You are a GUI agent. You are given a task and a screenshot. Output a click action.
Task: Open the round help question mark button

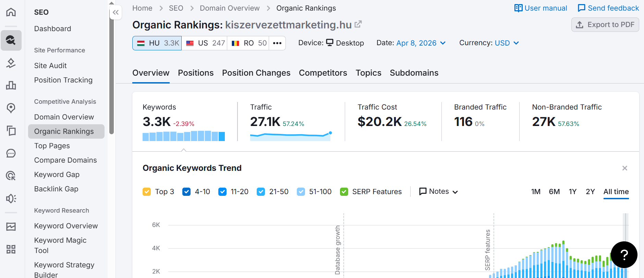click(x=624, y=255)
